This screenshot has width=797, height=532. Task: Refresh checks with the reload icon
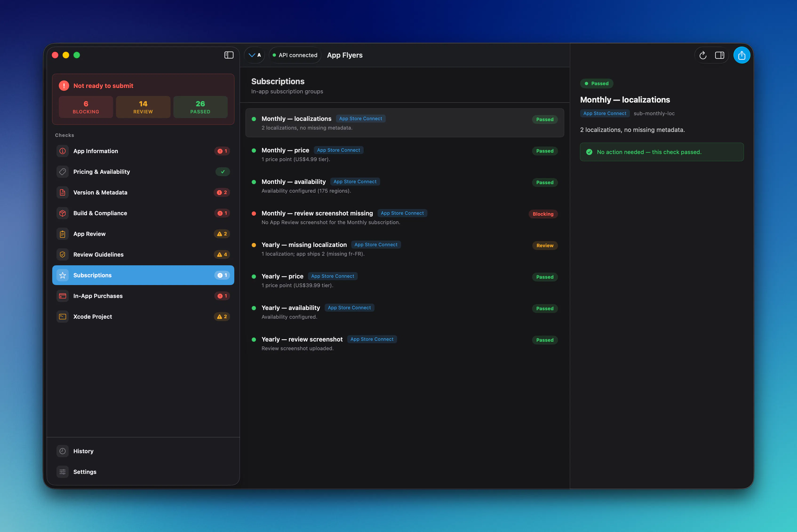pos(703,55)
